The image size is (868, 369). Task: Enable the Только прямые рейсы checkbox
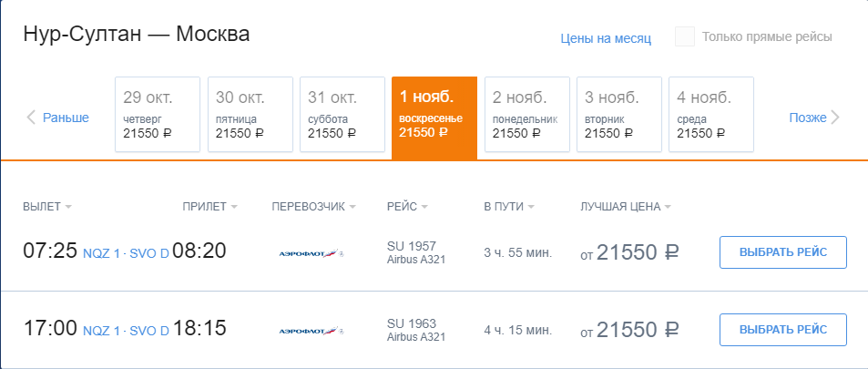(685, 37)
